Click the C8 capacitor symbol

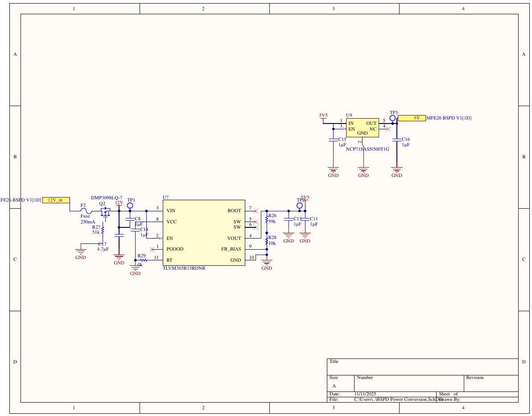[x=130, y=219]
